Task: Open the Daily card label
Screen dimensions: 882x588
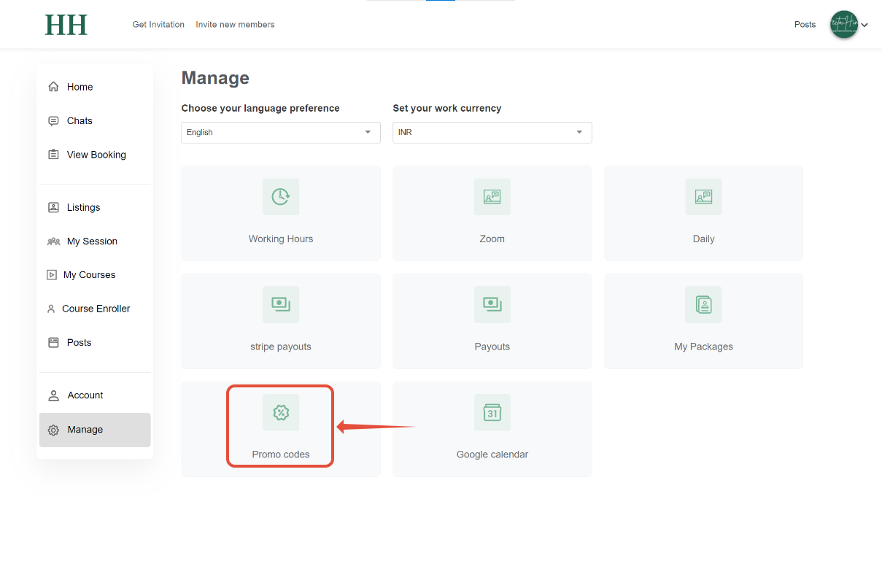Action: coord(704,239)
